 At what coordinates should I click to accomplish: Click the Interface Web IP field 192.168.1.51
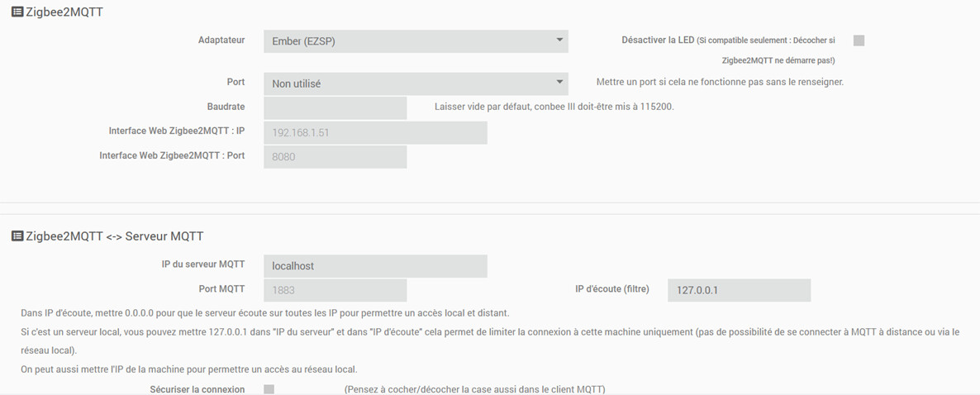click(x=375, y=132)
